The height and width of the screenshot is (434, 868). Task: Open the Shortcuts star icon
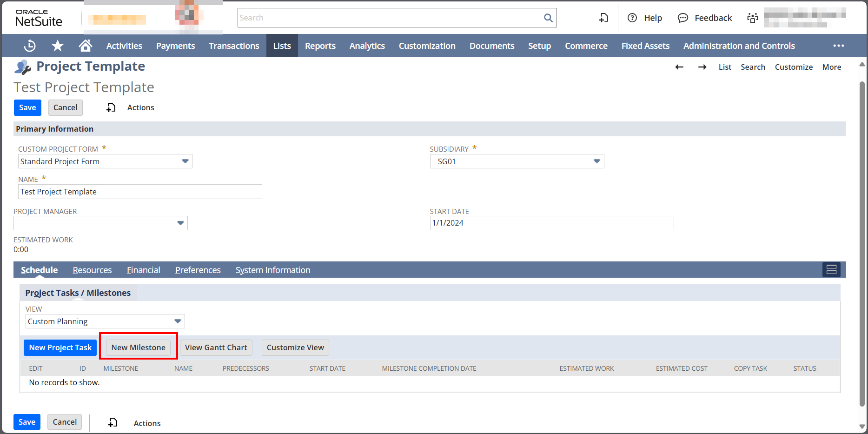pyautogui.click(x=58, y=46)
